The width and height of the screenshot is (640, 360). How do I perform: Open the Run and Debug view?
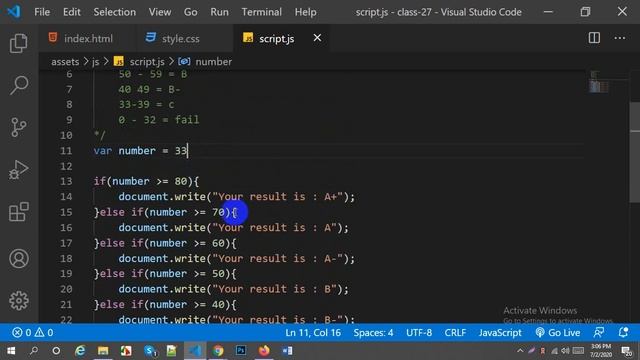tap(18, 169)
